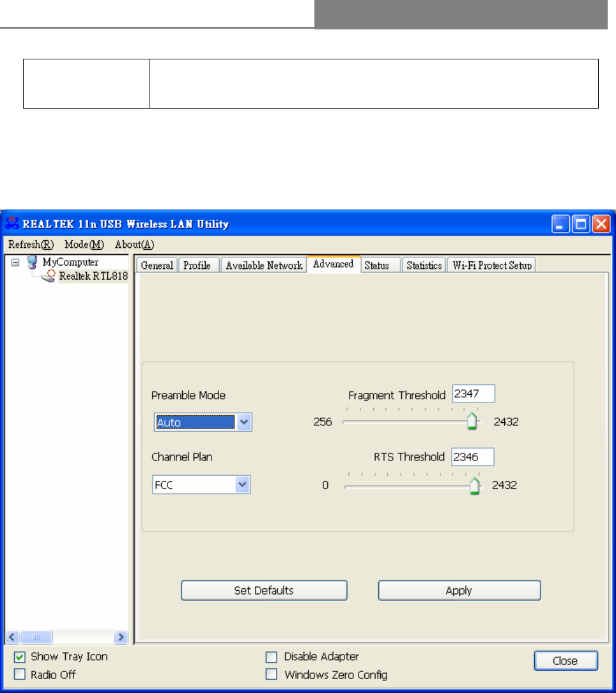Open the Mode(M) menu

pos(84,245)
